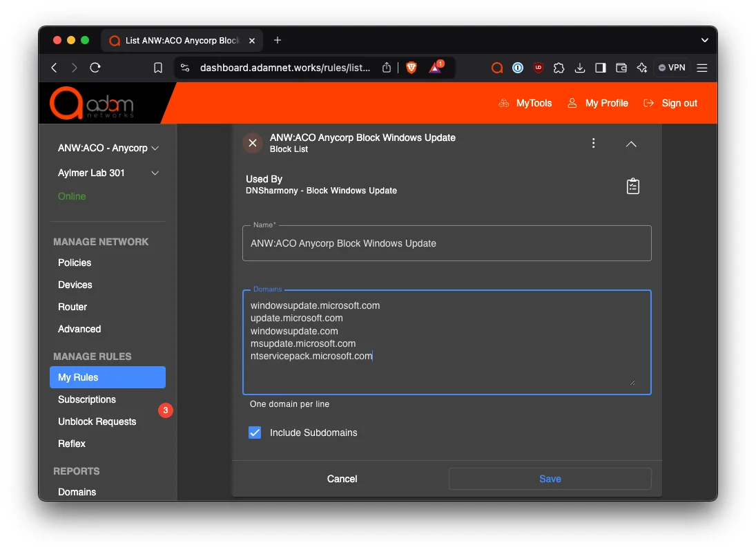Expand the Aylmer Lab 301 dropdown
756x552 pixels.
pos(108,173)
